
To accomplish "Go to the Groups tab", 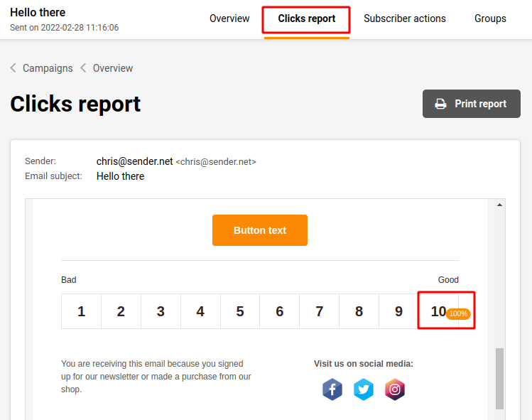I will point(490,18).
